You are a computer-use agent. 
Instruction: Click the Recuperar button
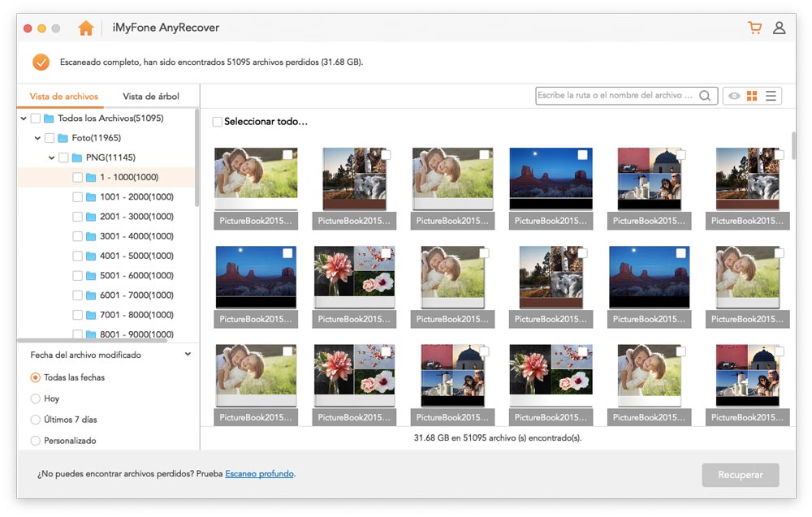[x=740, y=475]
